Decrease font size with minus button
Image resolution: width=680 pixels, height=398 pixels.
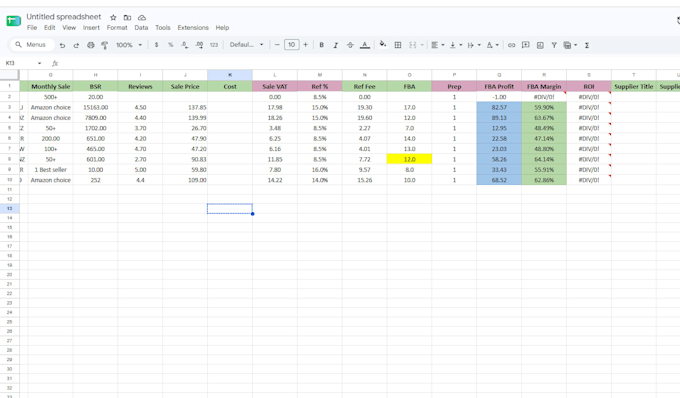point(277,45)
